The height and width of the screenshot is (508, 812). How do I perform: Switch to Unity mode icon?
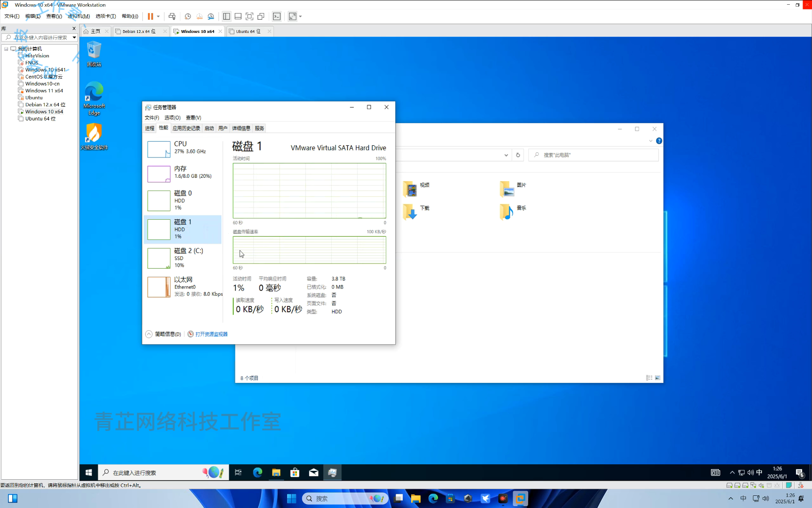pyautogui.click(x=261, y=16)
